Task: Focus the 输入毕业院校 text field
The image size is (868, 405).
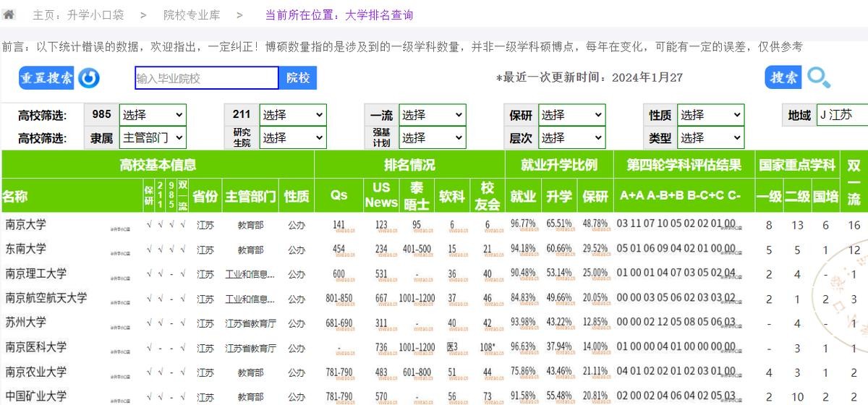Action: [206, 78]
